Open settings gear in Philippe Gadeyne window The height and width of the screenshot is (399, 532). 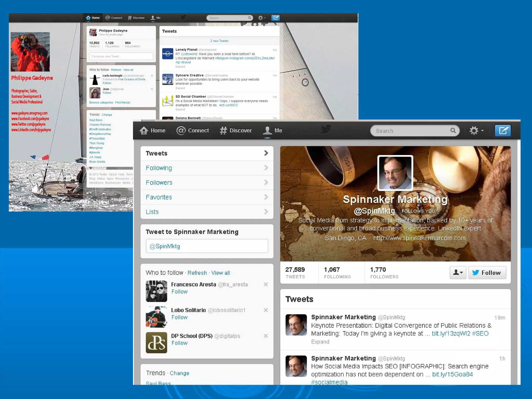(x=262, y=18)
